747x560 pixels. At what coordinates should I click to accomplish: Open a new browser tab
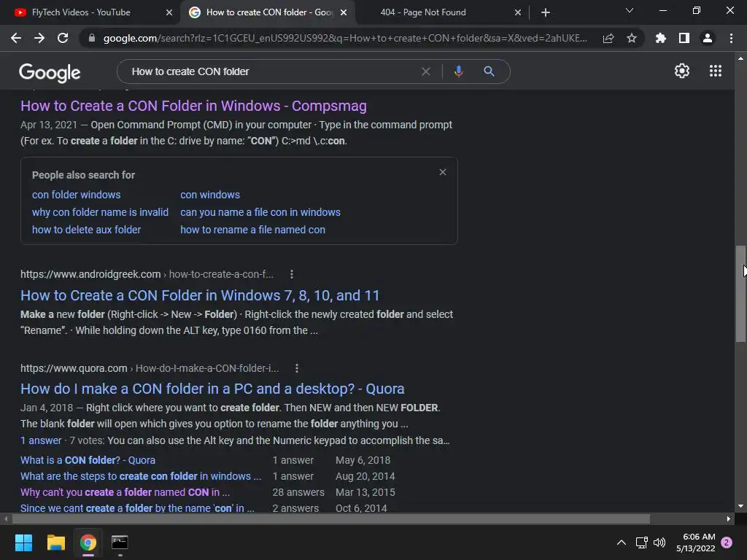click(546, 12)
